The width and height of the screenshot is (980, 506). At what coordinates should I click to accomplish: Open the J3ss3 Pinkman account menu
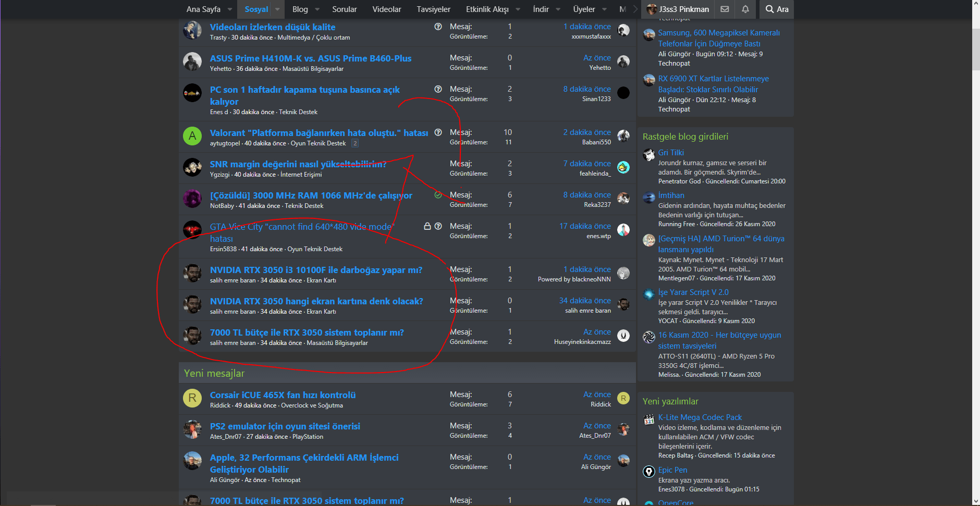(678, 9)
